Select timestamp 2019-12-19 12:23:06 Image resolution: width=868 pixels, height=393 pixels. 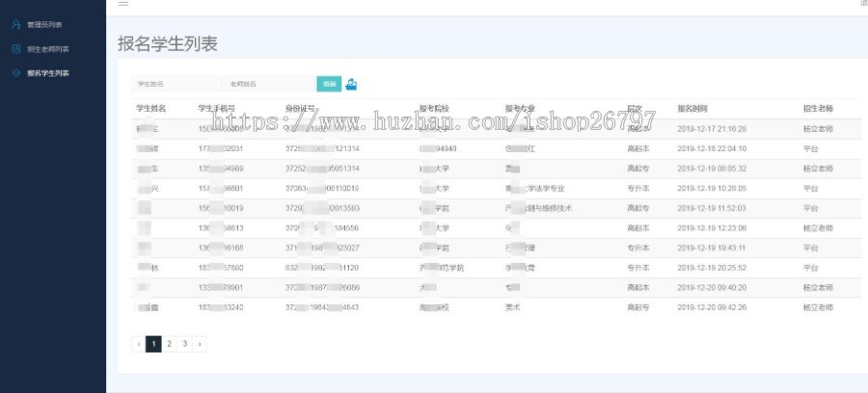click(712, 228)
